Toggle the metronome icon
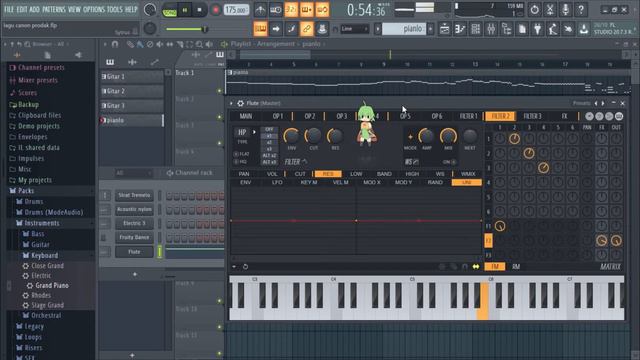This screenshot has height=360, width=640. [260, 10]
